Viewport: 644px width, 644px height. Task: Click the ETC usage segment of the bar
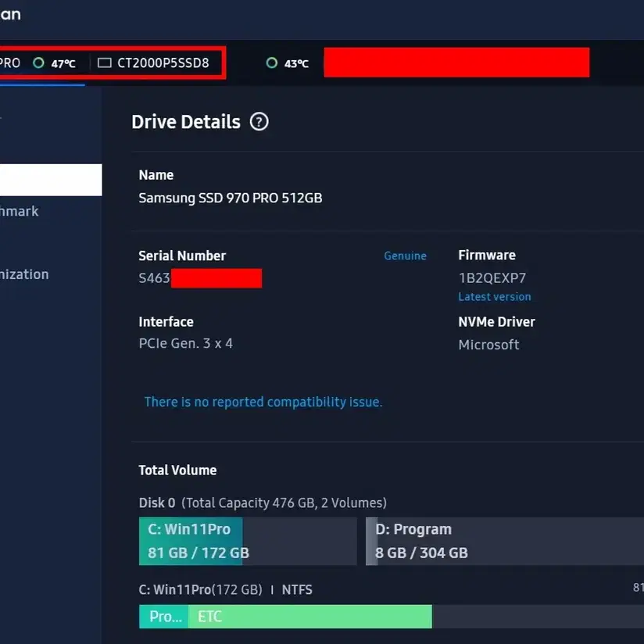pos(310,616)
